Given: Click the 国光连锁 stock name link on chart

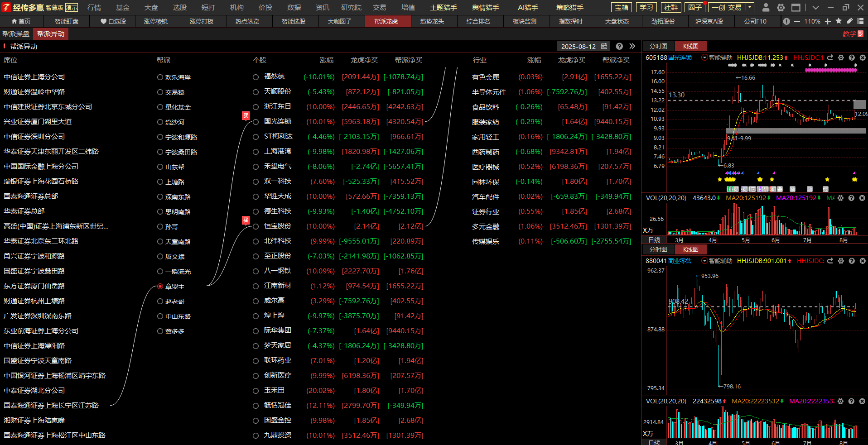Looking at the screenshot, I should (680, 57).
